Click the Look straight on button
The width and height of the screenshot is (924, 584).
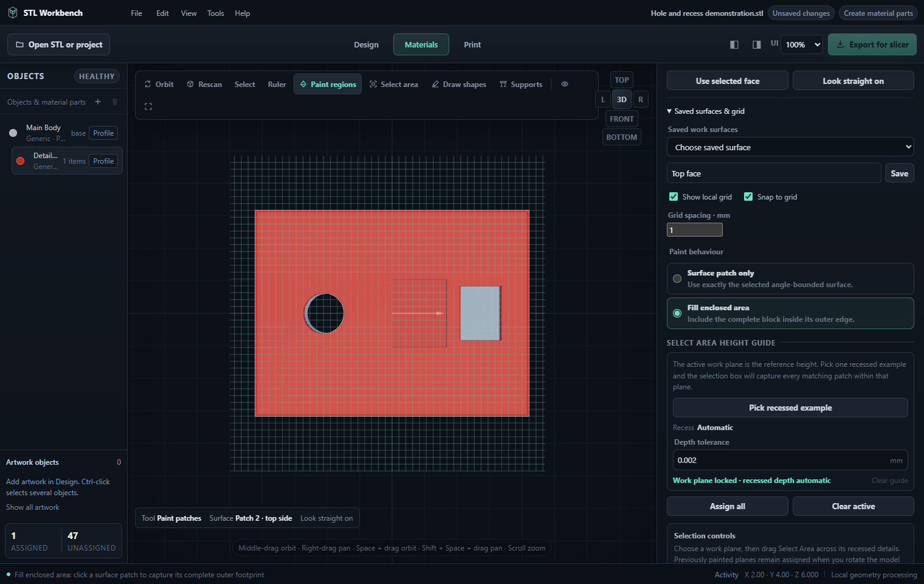pos(853,81)
